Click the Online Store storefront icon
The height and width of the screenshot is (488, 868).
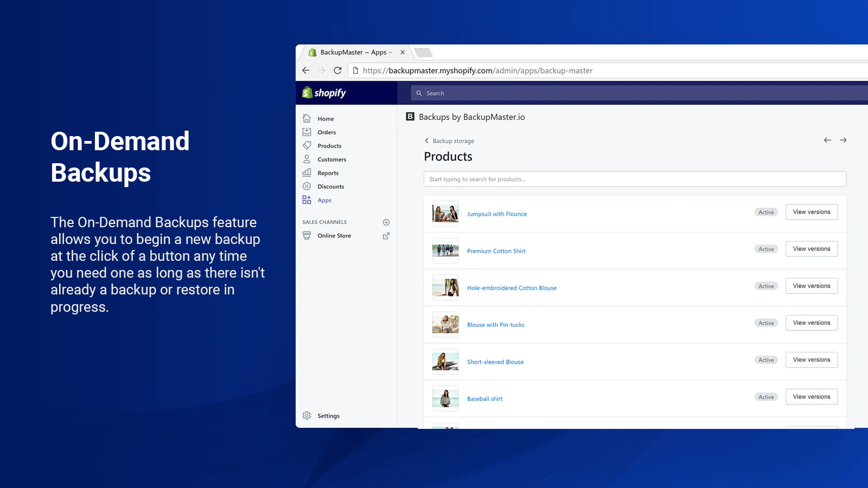[x=307, y=235]
